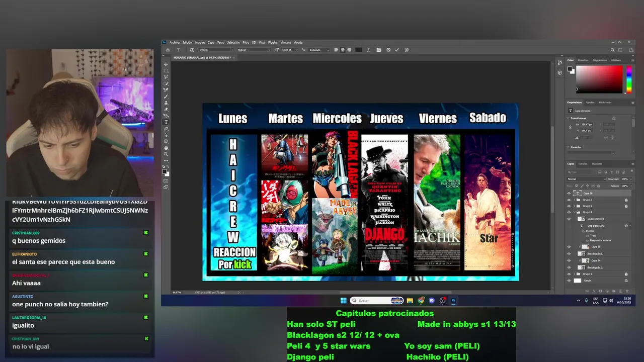Switch to the Ajustes tab

click(x=590, y=103)
